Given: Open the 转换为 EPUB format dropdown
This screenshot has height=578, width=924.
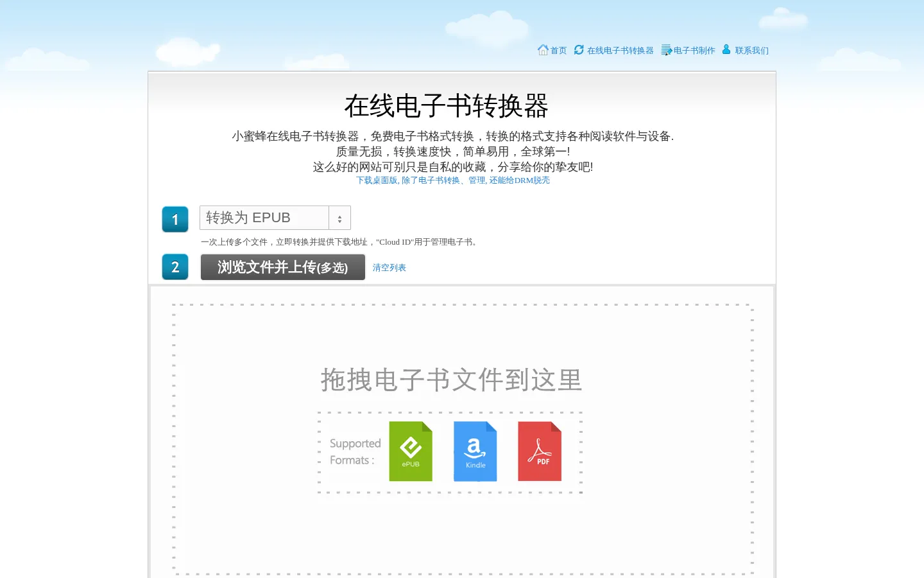Looking at the screenshot, I should click(x=275, y=218).
